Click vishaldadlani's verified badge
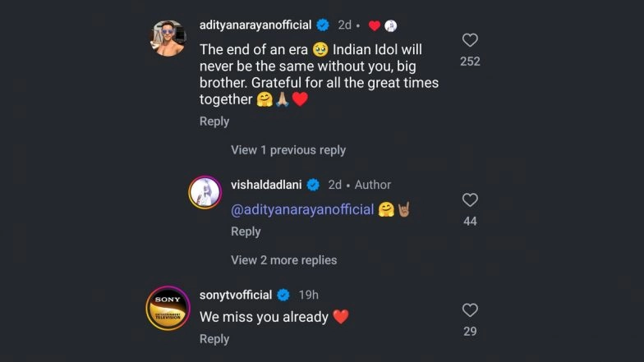The image size is (644, 362). click(313, 185)
